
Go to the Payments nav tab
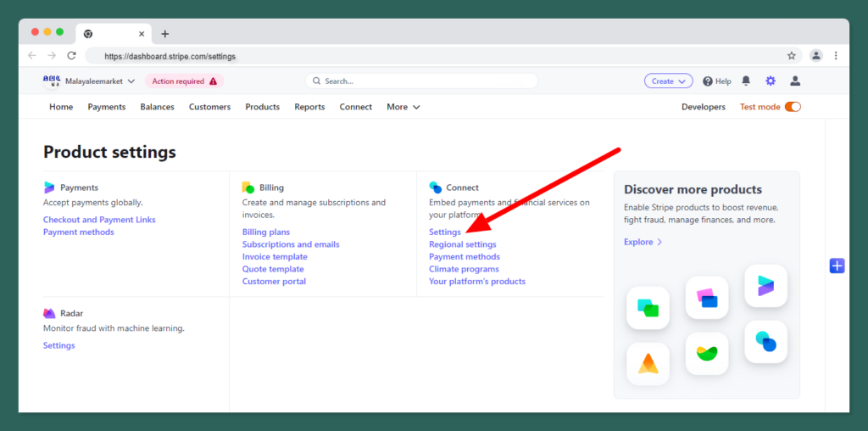[106, 107]
